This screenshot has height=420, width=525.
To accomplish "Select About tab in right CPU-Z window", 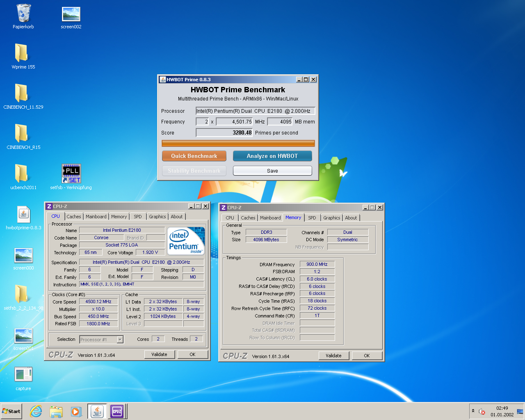I will [x=351, y=218].
